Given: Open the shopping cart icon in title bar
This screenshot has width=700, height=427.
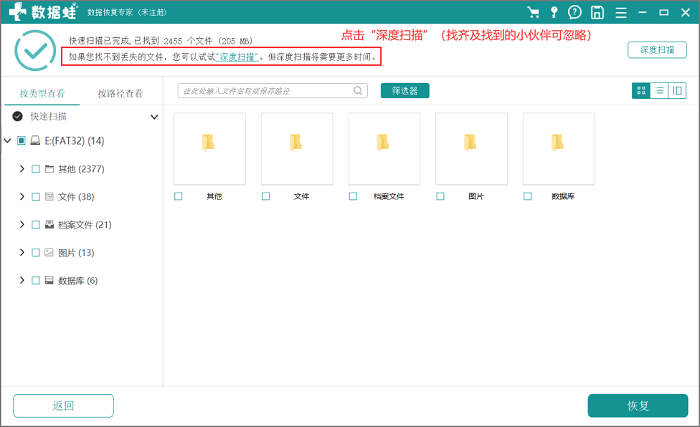Looking at the screenshot, I should [533, 13].
